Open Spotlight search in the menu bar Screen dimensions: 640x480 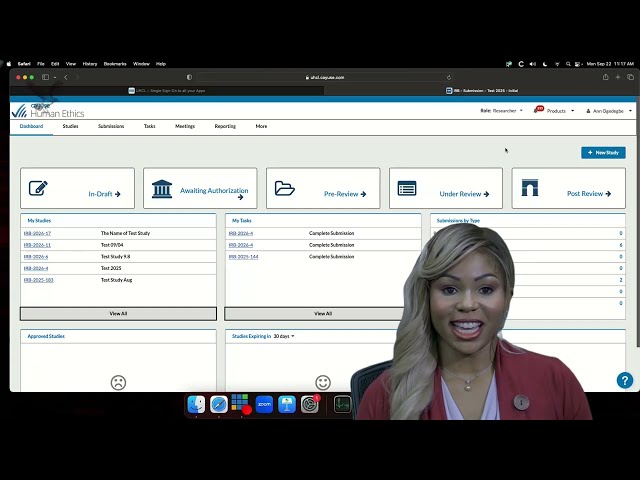tap(568, 64)
